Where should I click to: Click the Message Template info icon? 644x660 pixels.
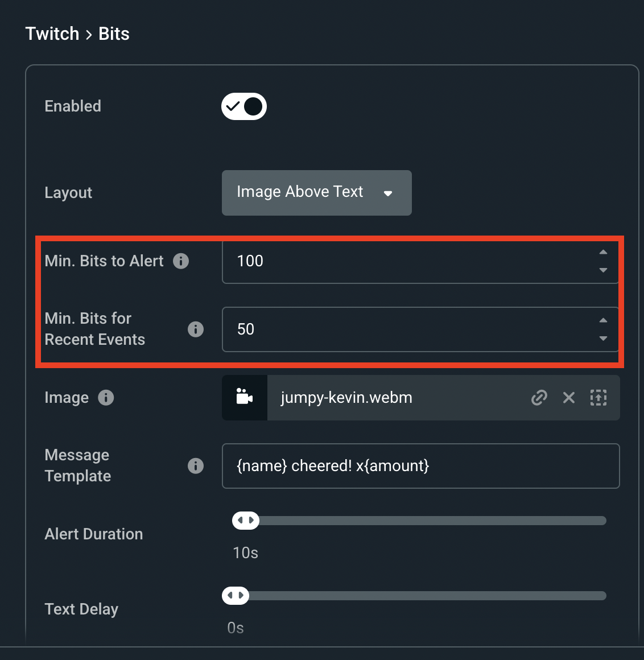point(196,466)
